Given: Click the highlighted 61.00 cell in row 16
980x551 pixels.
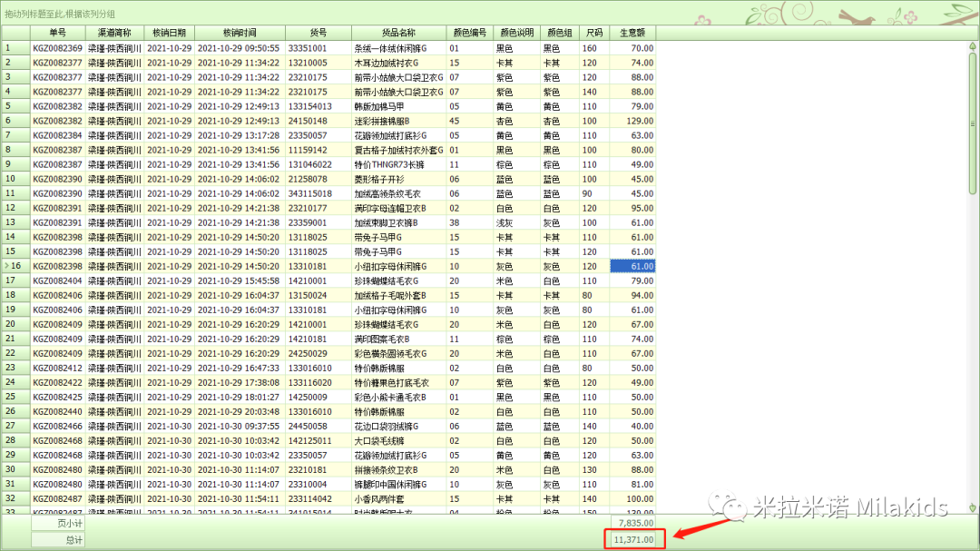Looking at the screenshot, I should [x=632, y=267].
